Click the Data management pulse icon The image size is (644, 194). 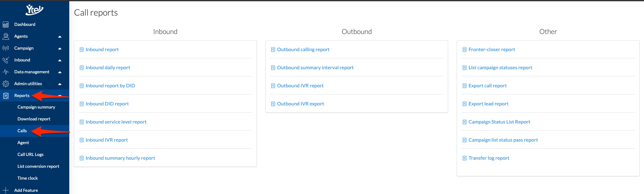coord(6,72)
